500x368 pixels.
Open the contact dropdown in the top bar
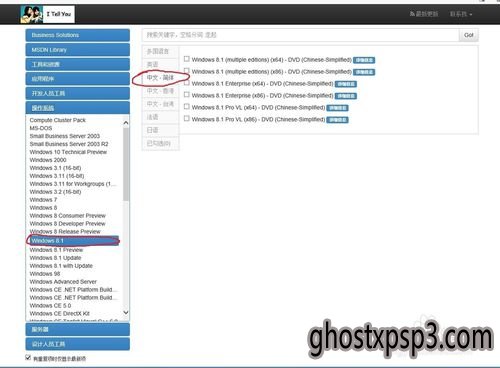tap(461, 14)
